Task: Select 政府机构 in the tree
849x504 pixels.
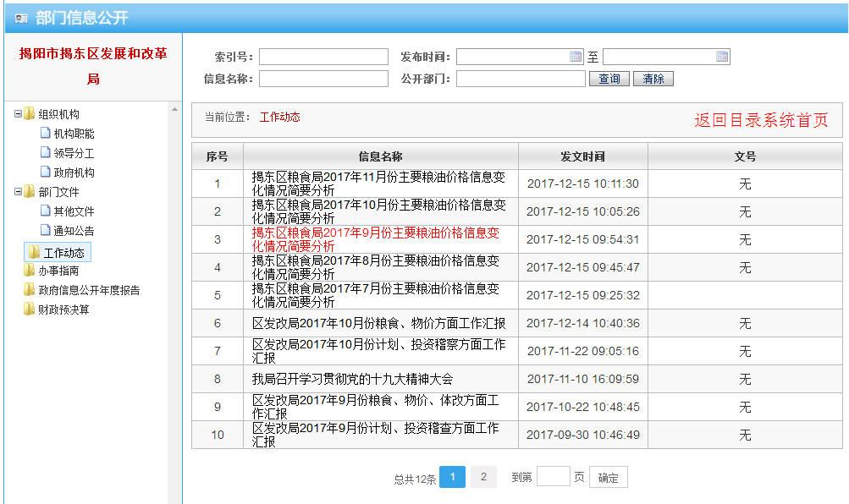Action: (x=74, y=173)
